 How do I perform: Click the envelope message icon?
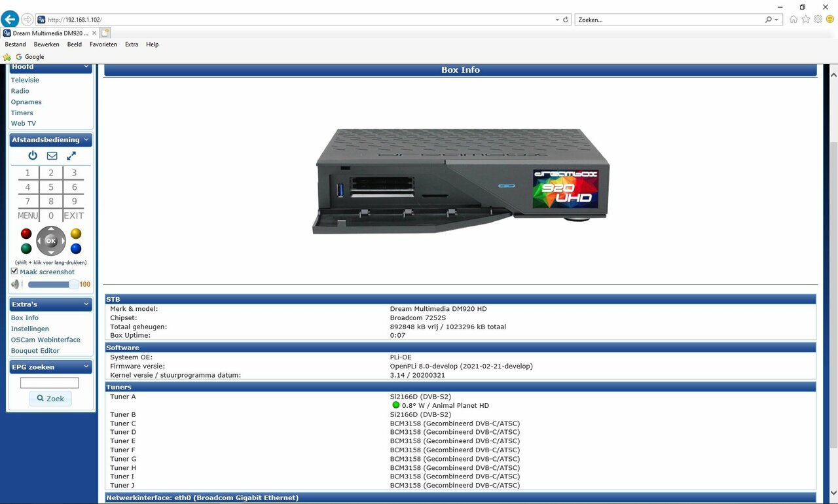click(x=52, y=156)
